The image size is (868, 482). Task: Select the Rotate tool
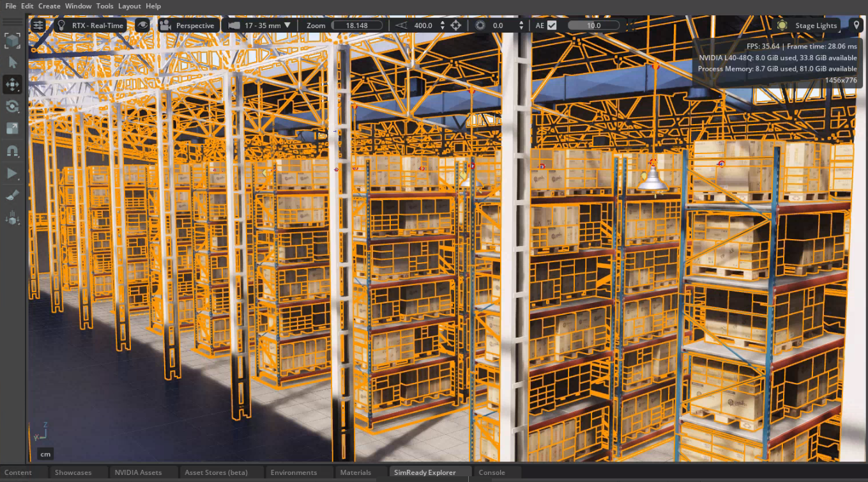[x=12, y=106]
